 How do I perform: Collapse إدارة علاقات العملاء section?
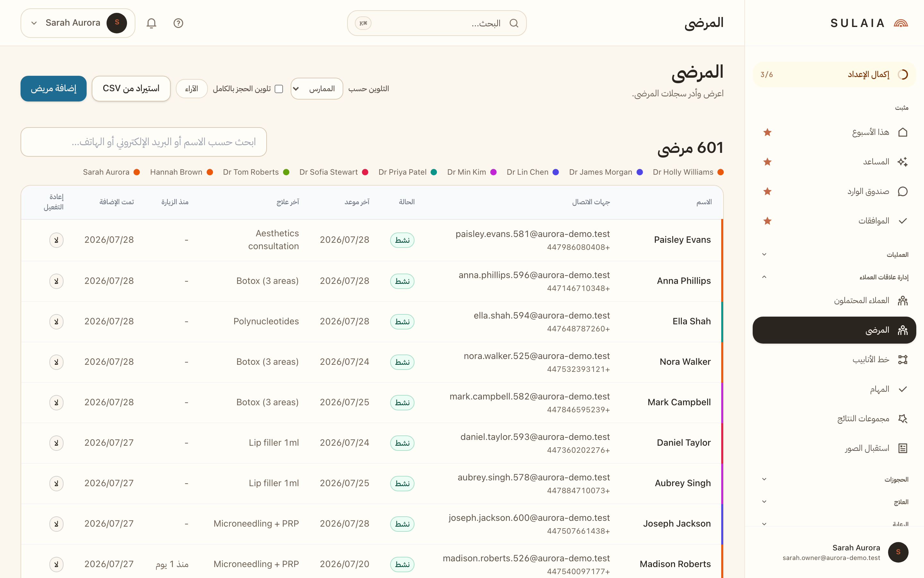click(835, 277)
